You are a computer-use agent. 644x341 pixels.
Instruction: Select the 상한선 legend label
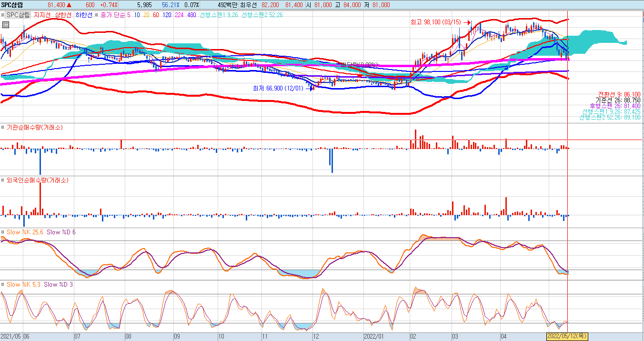(63, 15)
